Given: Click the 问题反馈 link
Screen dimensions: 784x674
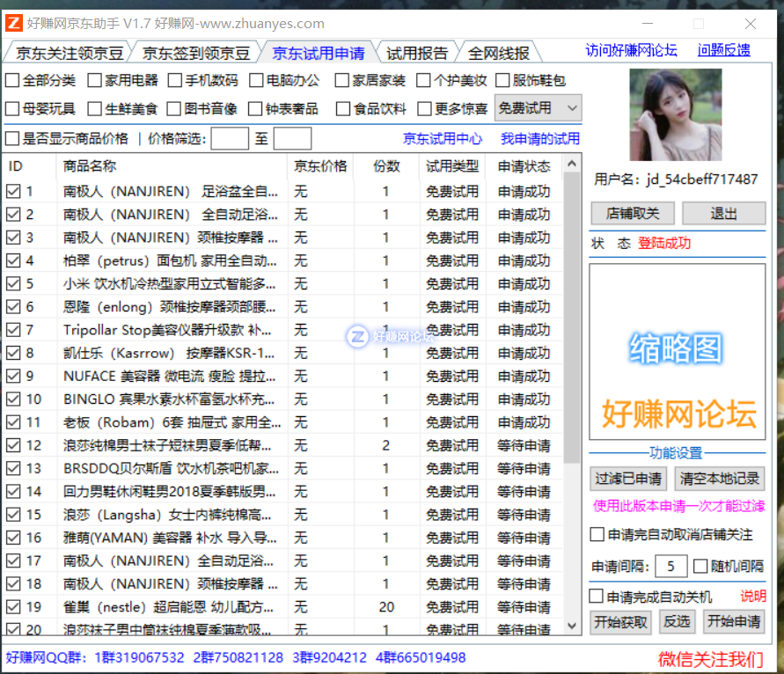Looking at the screenshot, I should tap(723, 50).
